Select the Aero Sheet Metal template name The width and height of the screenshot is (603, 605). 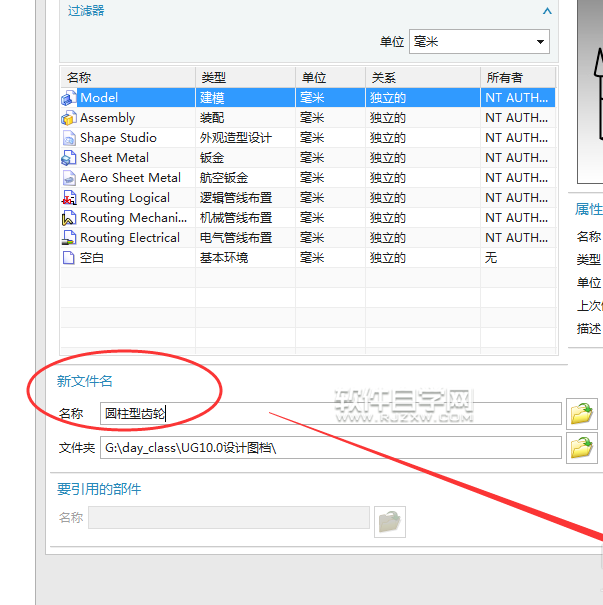[130, 178]
